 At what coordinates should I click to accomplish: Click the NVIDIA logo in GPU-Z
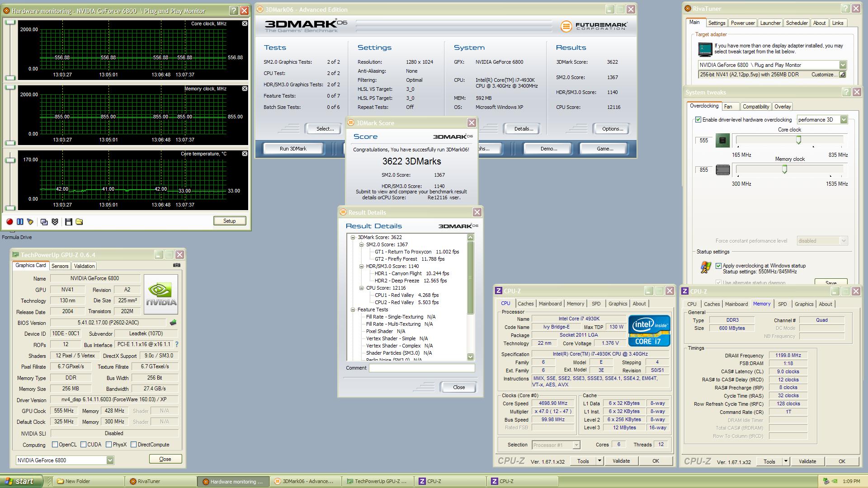161,295
